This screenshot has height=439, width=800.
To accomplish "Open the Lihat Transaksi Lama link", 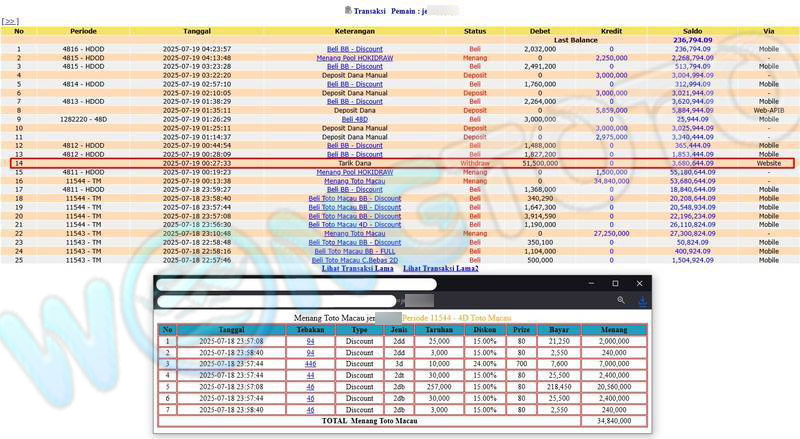I will point(355,269).
